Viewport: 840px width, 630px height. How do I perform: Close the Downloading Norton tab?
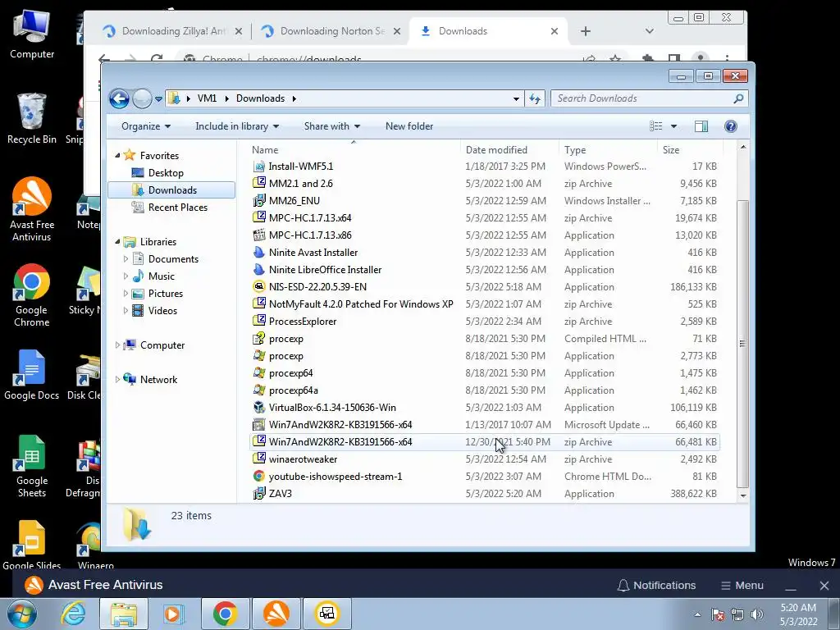point(396,31)
